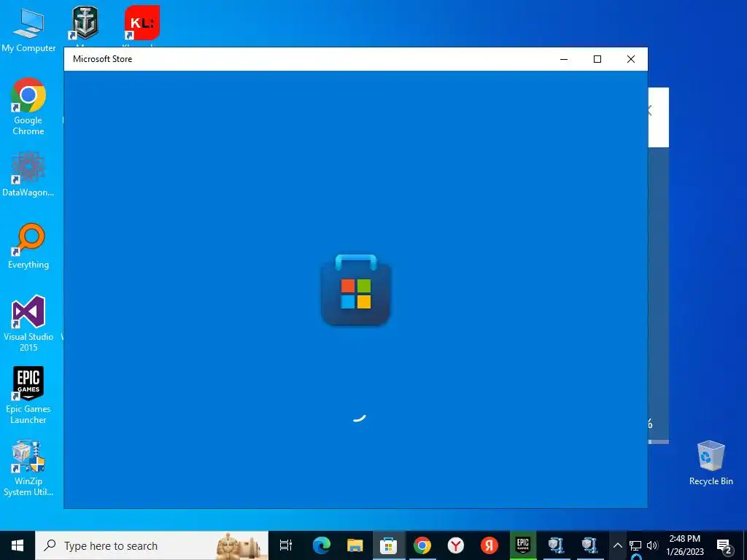This screenshot has height=560, width=747.
Task: Open the Everything search desktop shortcut
Action: tap(28, 246)
